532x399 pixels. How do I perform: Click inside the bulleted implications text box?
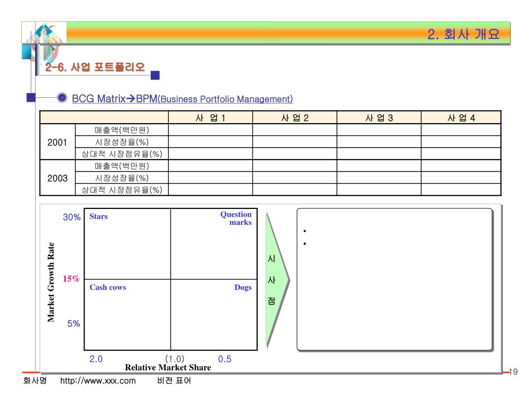click(395, 280)
